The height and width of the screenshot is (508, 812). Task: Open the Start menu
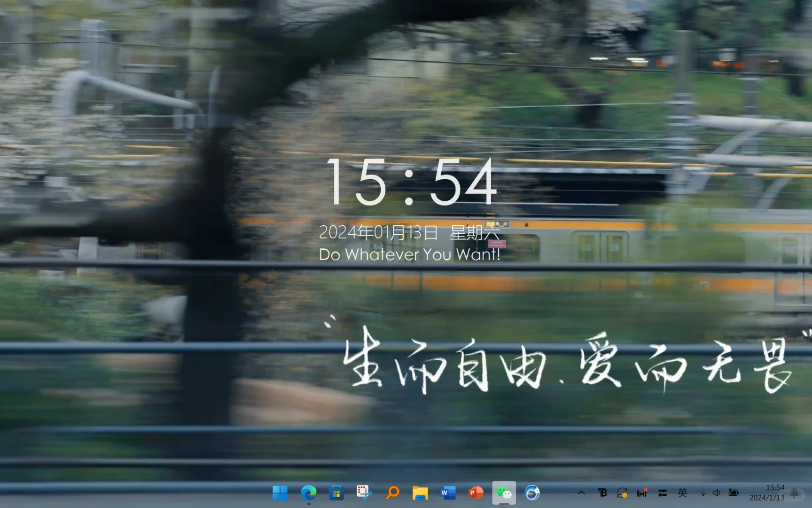(x=280, y=493)
